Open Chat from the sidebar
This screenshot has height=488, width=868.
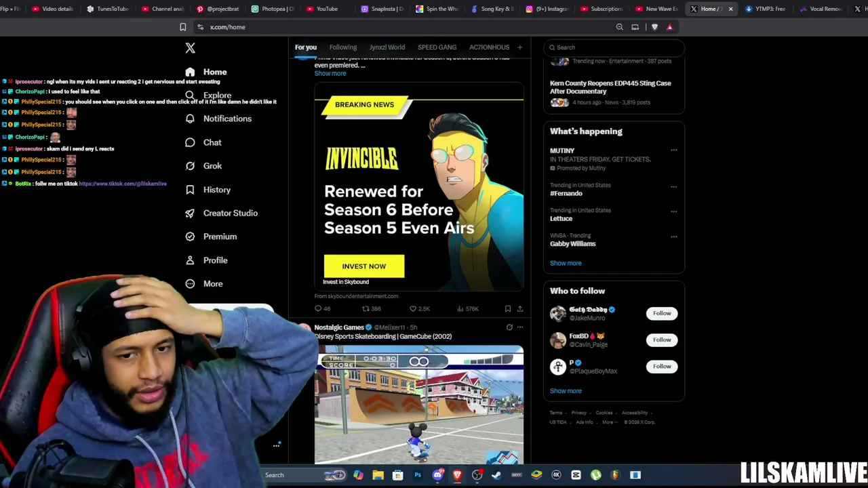pyautogui.click(x=203, y=142)
